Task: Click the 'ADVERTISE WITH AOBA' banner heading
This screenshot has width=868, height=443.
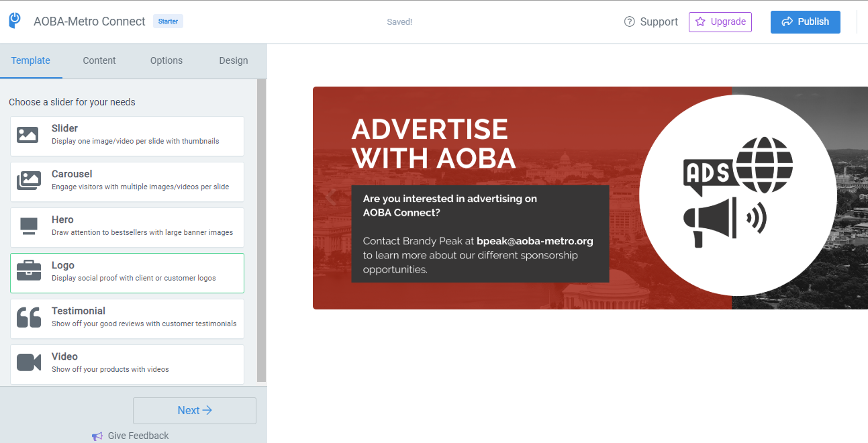Action: [434, 144]
